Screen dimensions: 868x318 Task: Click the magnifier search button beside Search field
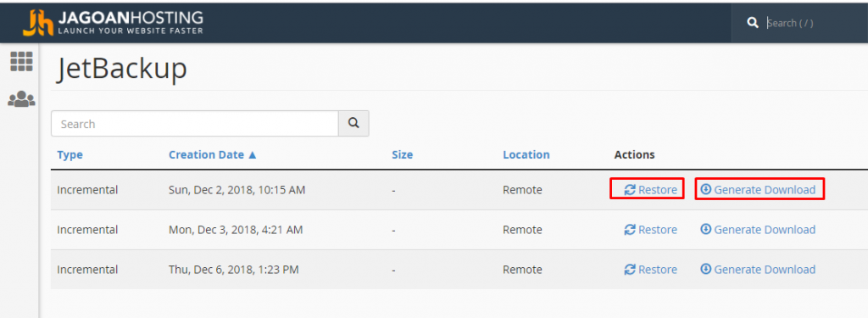point(353,124)
